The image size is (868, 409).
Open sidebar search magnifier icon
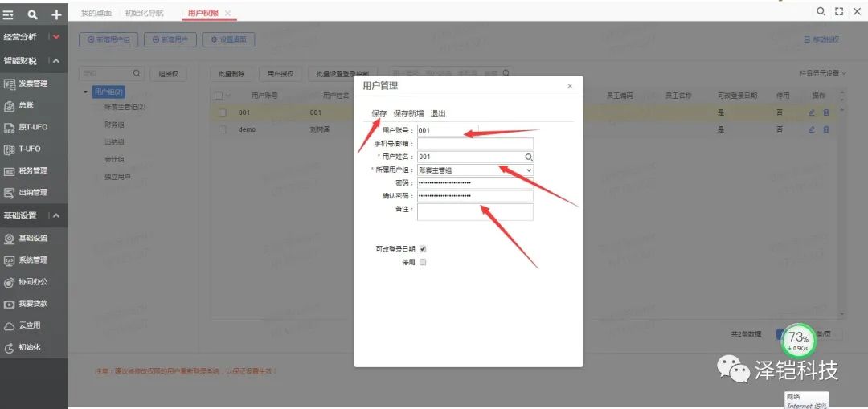[33, 15]
